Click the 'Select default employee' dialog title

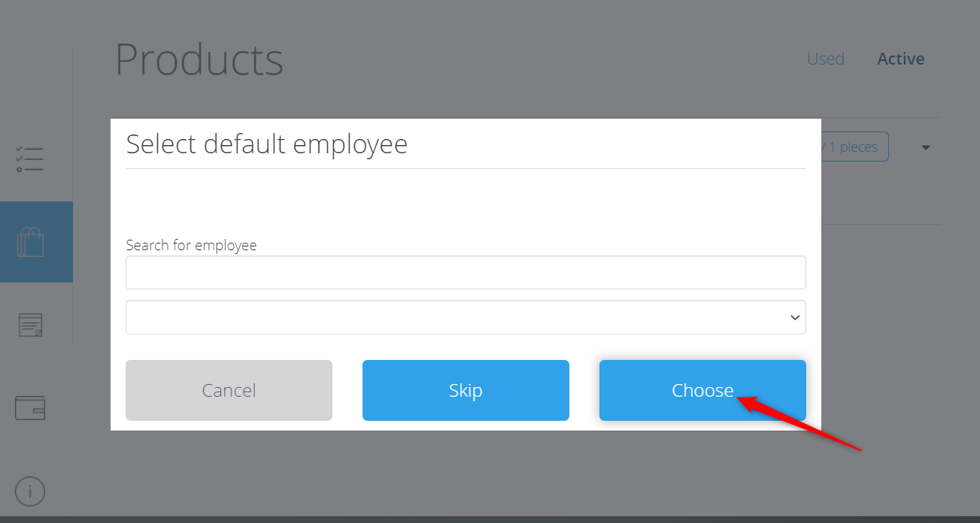[266, 144]
